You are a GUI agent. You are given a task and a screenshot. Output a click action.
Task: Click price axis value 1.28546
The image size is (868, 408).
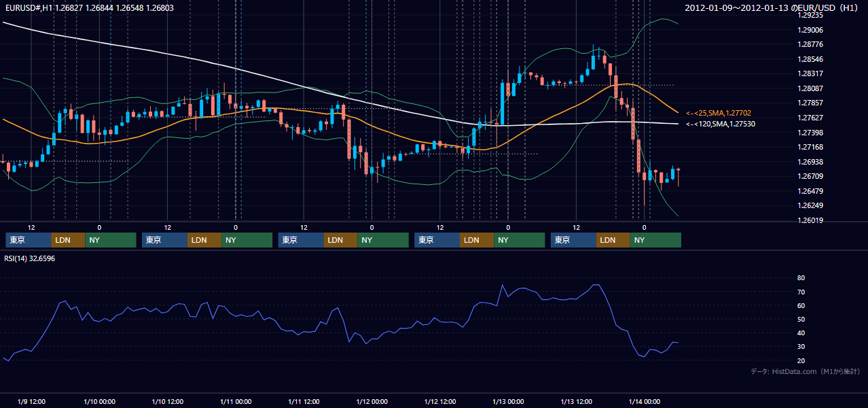pyautogui.click(x=810, y=59)
